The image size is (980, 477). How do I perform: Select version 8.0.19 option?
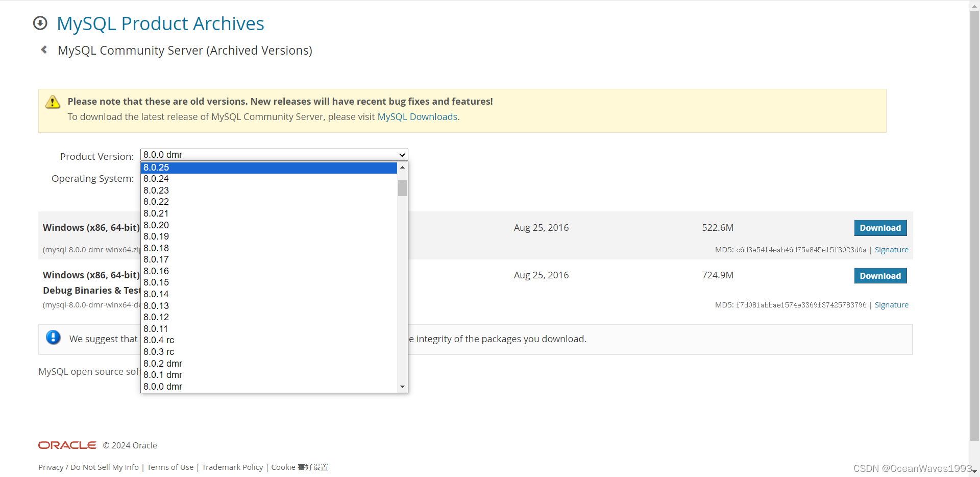(x=269, y=236)
